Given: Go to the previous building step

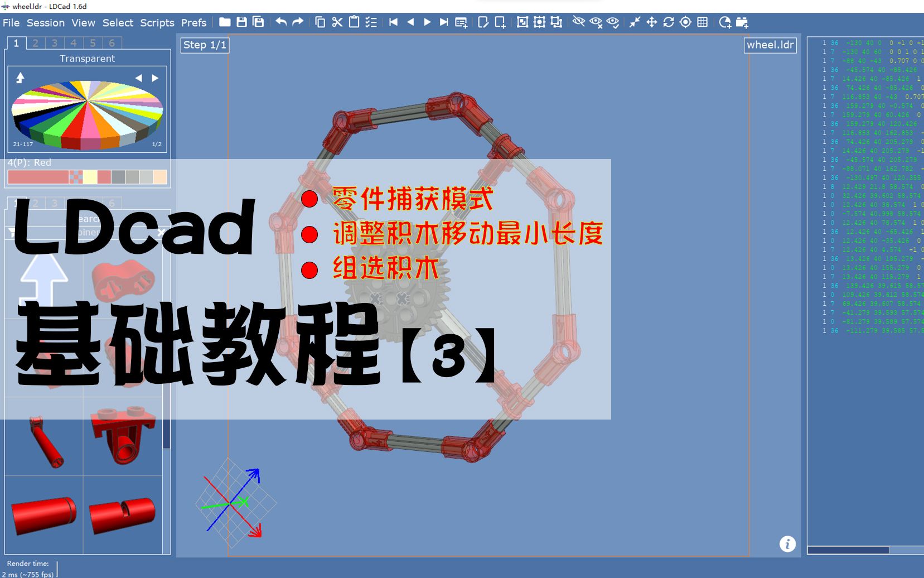Looking at the screenshot, I should [x=410, y=22].
